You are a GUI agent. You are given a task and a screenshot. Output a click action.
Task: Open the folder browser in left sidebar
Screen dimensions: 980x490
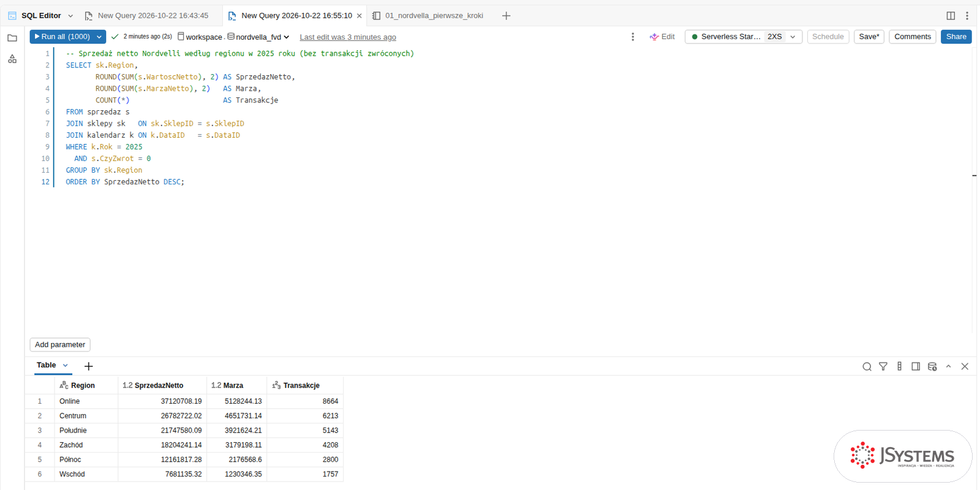pyautogui.click(x=12, y=38)
